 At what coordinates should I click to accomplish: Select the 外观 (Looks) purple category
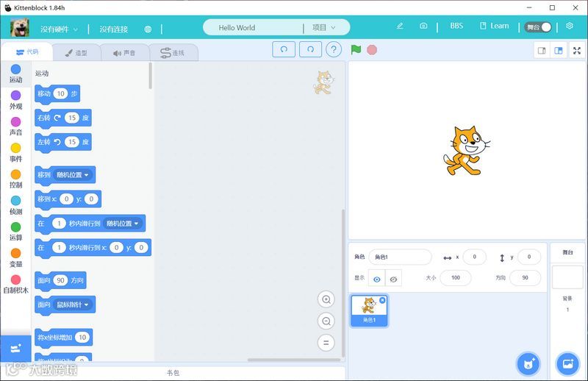click(15, 100)
